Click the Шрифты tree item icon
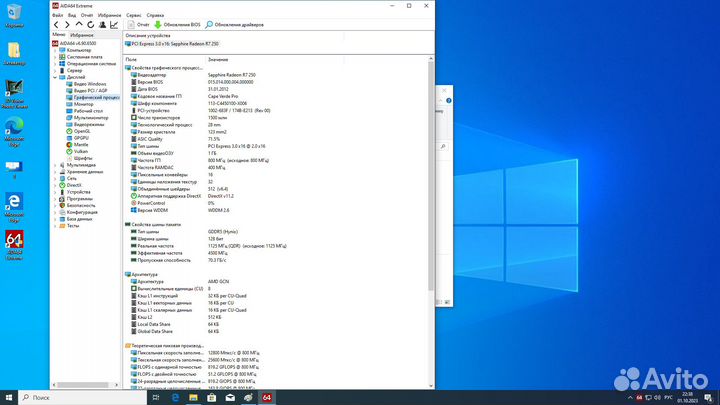The width and height of the screenshot is (720, 405). pyautogui.click(x=69, y=158)
